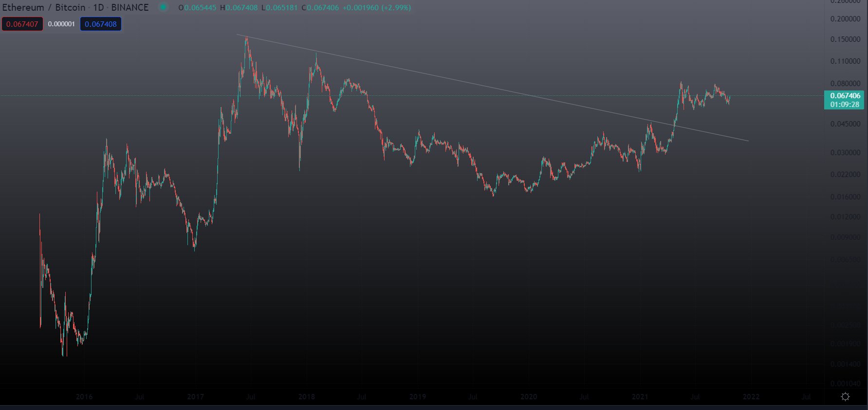Click the 0.016000 price axis label
Viewport: 868px width, 410px height.
[x=845, y=197]
